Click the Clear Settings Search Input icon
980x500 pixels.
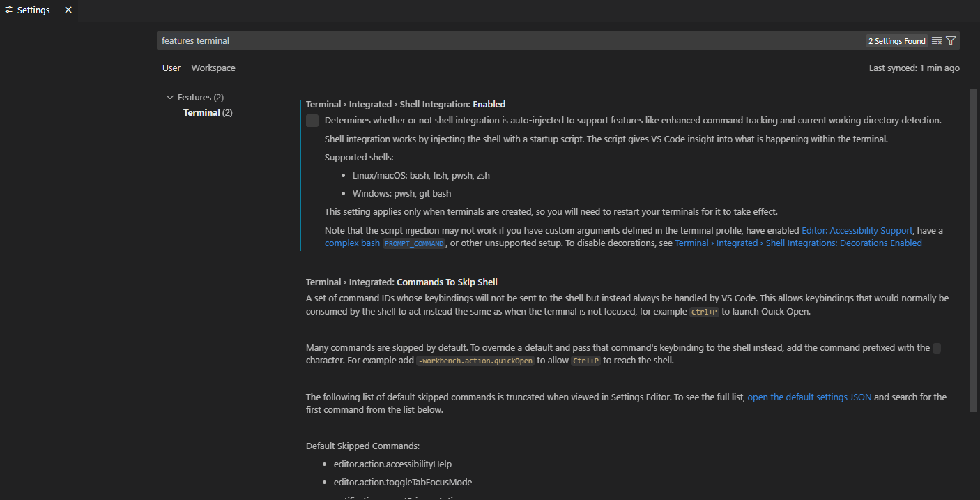click(x=937, y=40)
